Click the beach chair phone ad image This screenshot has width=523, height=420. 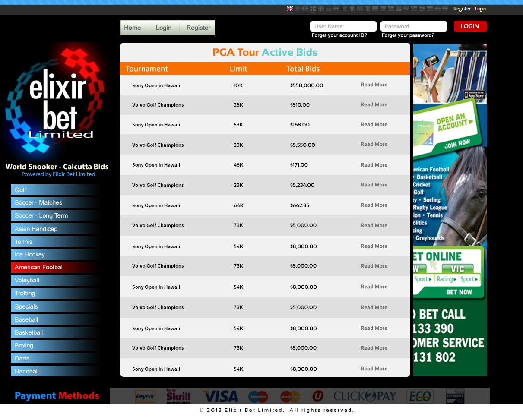pyautogui.click(x=450, y=73)
